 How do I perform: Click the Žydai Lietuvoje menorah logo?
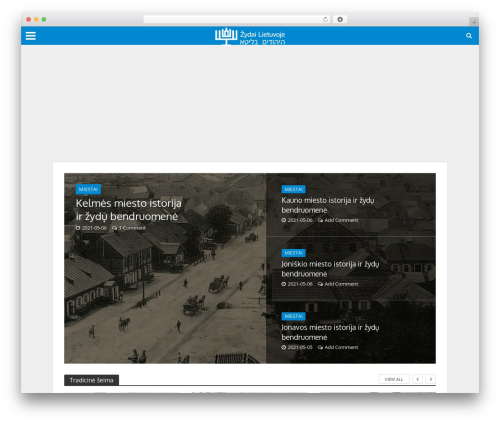[250, 36]
